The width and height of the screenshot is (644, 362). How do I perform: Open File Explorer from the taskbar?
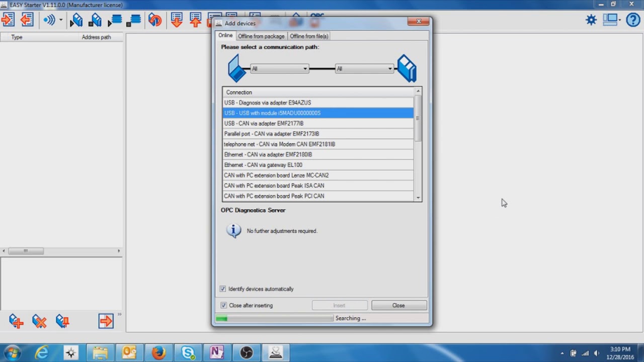pyautogui.click(x=100, y=353)
